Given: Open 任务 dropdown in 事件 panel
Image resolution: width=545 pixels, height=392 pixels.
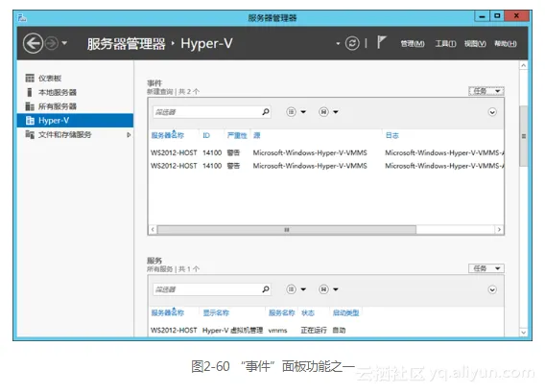Looking at the screenshot, I should 486,91.
